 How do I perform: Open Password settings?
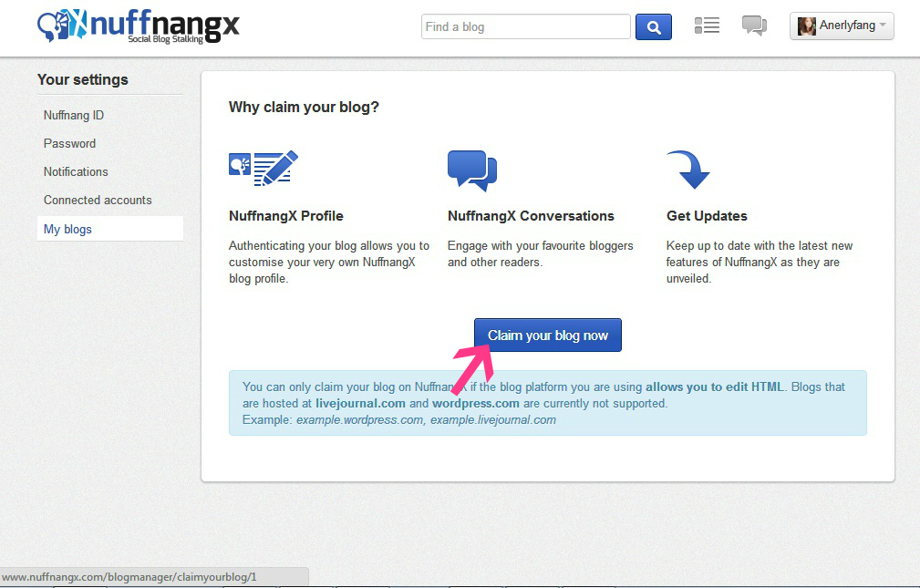click(x=70, y=143)
